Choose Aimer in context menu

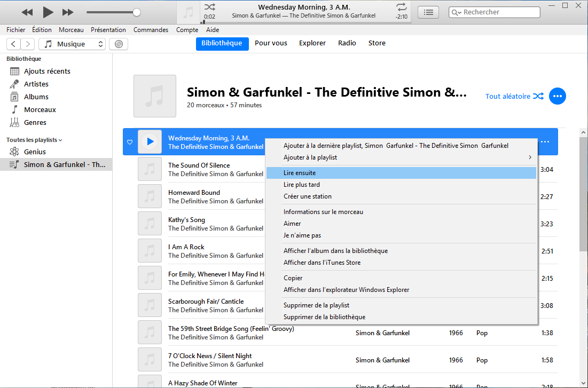pos(401,224)
